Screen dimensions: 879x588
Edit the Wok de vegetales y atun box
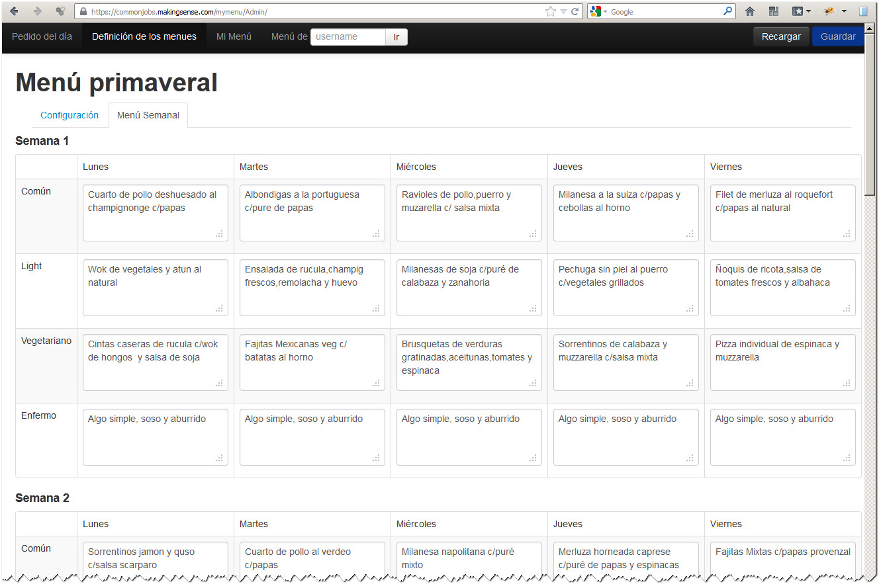click(155, 288)
